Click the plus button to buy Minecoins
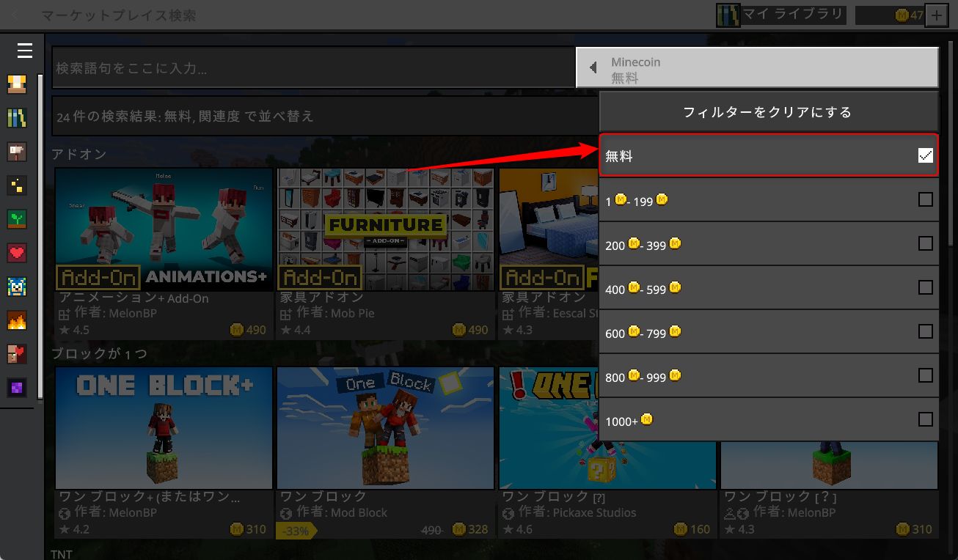The width and height of the screenshot is (958, 560). click(x=937, y=15)
